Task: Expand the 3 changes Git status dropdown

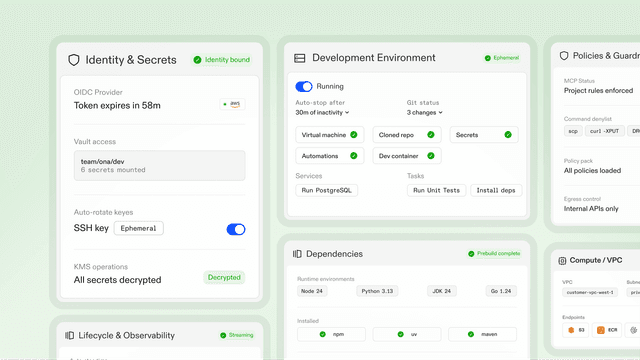Action: 424,113
